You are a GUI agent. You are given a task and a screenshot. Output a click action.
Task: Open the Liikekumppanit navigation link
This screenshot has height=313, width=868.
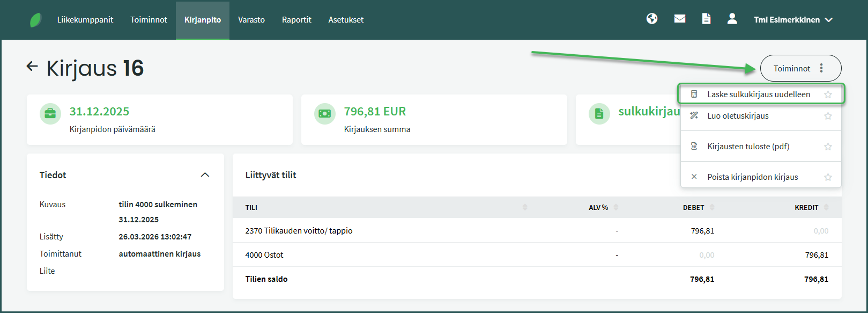click(85, 20)
